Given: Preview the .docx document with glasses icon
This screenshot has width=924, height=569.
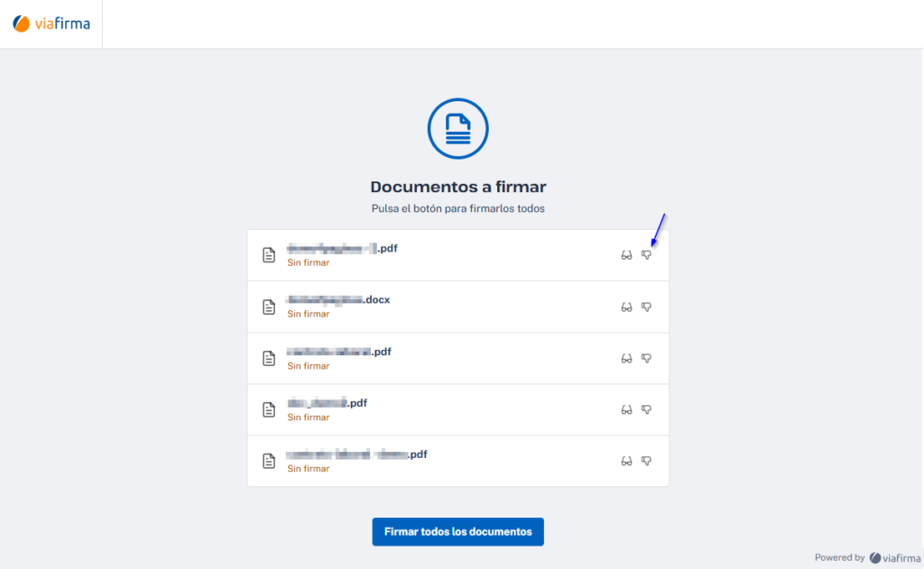Looking at the screenshot, I should (626, 307).
